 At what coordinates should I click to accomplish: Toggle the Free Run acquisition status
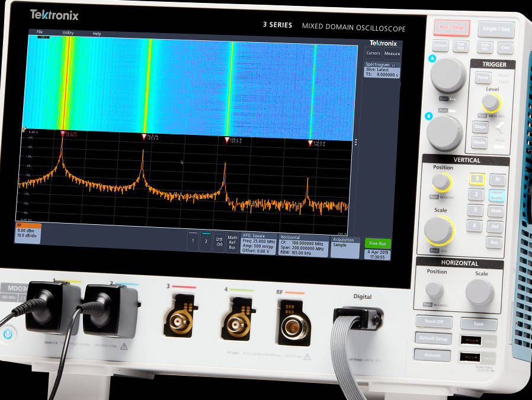coord(379,243)
